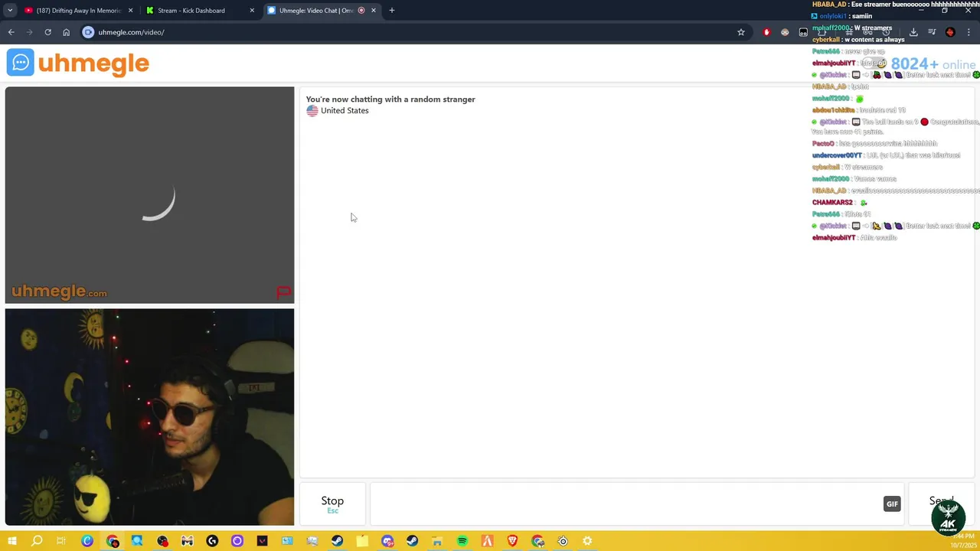Click the stranger's loading video panel
The height and width of the screenshot is (551, 980).
coord(149,195)
